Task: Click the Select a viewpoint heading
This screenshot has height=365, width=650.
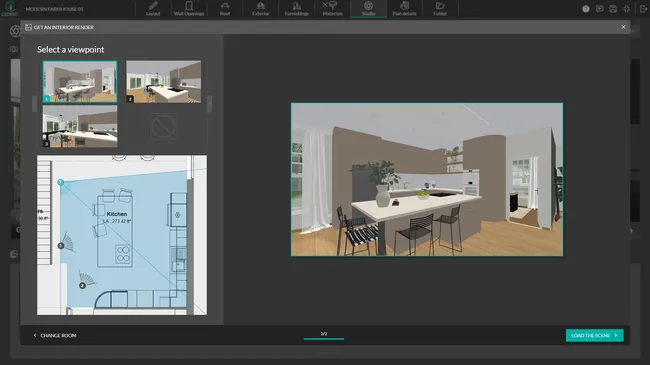Action: click(70, 49)
